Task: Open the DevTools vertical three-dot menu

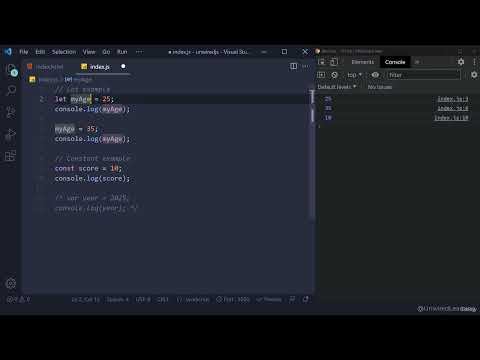Action: (474, 62)
